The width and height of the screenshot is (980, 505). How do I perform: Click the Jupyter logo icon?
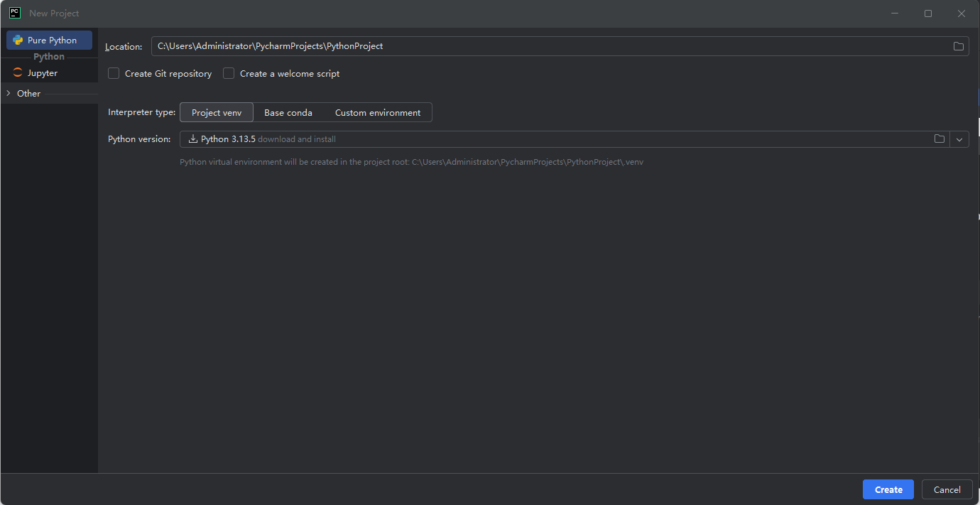18,73
